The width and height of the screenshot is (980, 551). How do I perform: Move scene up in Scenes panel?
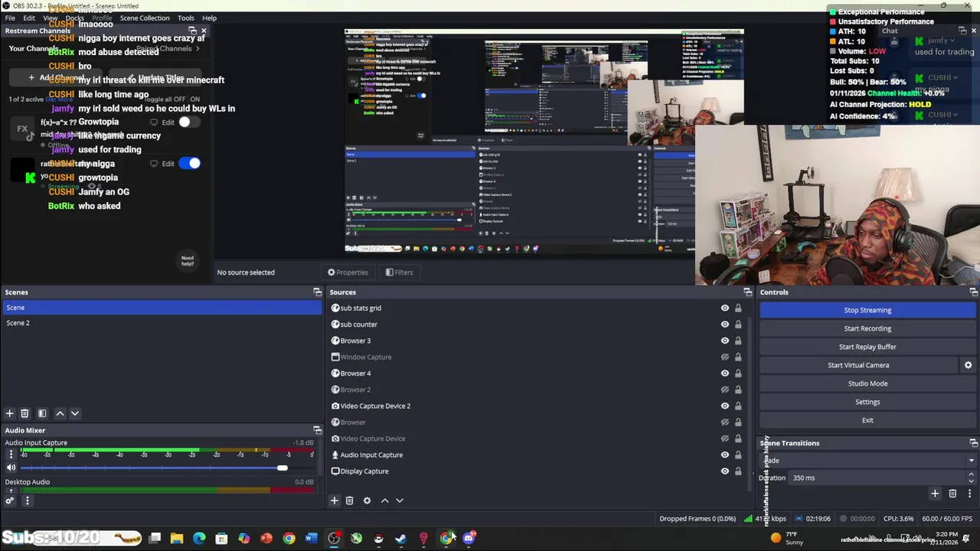60,413
